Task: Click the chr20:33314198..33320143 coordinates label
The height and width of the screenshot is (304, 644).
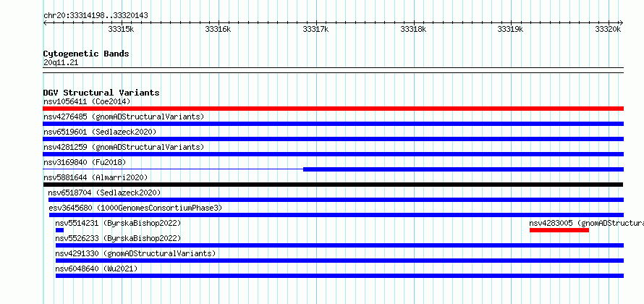Action: point(96,16)
